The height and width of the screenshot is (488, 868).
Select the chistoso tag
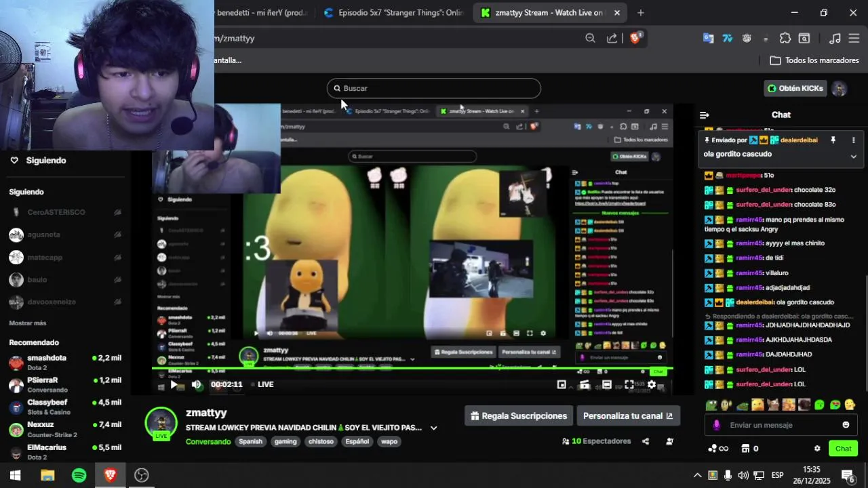point(321,441)
